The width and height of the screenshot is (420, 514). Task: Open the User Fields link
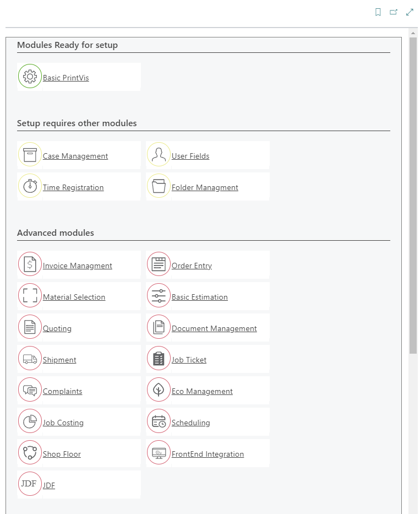pyautogui.click(x=190, y=156)
